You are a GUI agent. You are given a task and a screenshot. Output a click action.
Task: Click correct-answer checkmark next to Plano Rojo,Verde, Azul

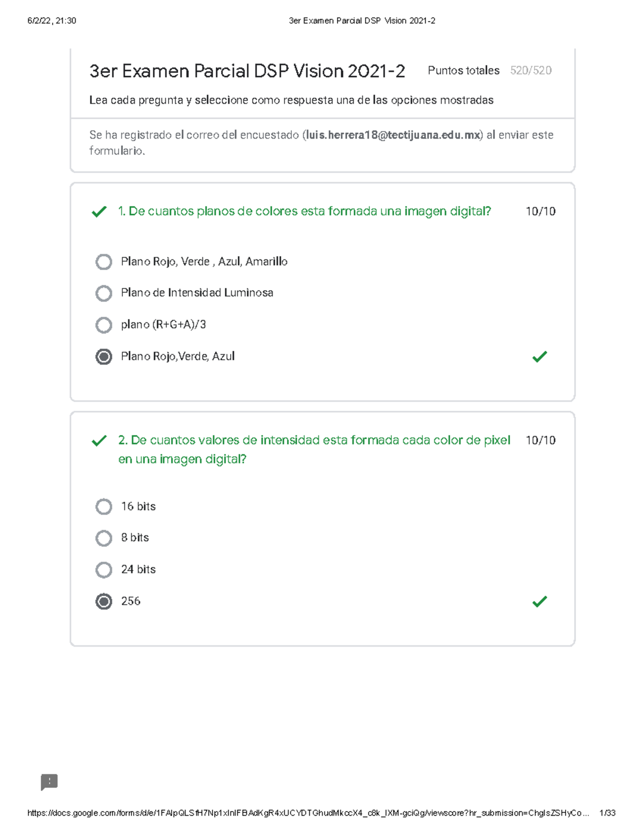(539, 357)
